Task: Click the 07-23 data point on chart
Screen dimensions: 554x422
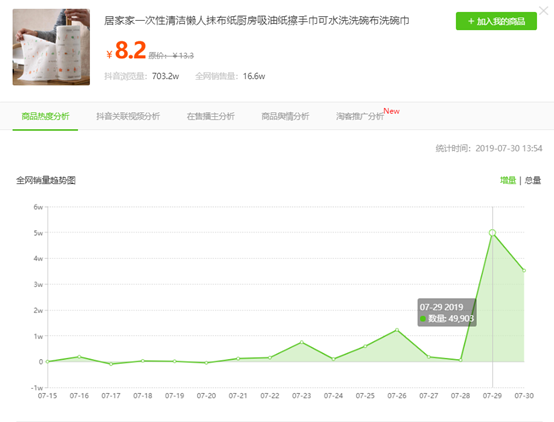Action: click(301, 342)
